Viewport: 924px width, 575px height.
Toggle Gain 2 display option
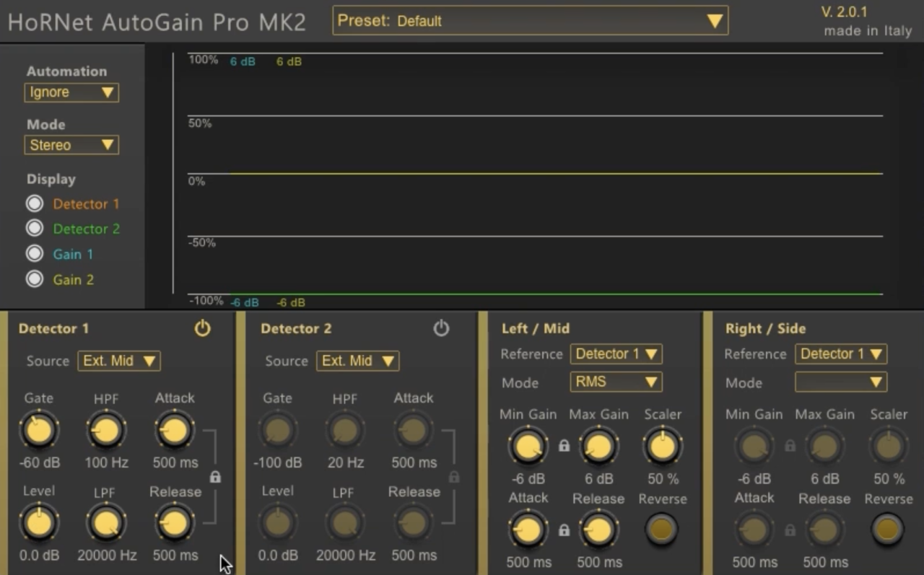(x=35, y=279)
